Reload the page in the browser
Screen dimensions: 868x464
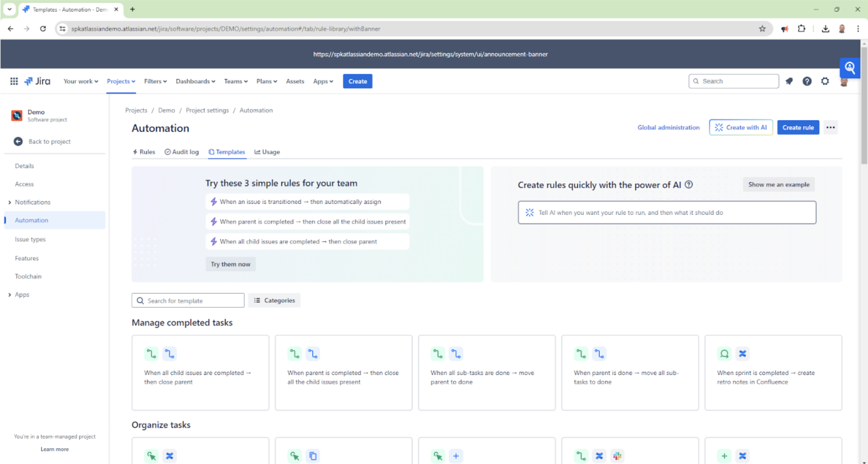(43, 29)
